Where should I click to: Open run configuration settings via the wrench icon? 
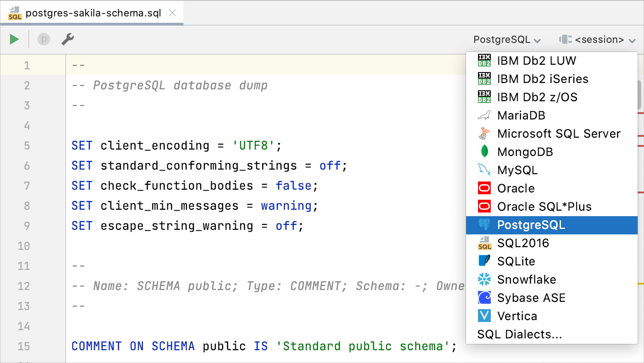click(68, 39)
